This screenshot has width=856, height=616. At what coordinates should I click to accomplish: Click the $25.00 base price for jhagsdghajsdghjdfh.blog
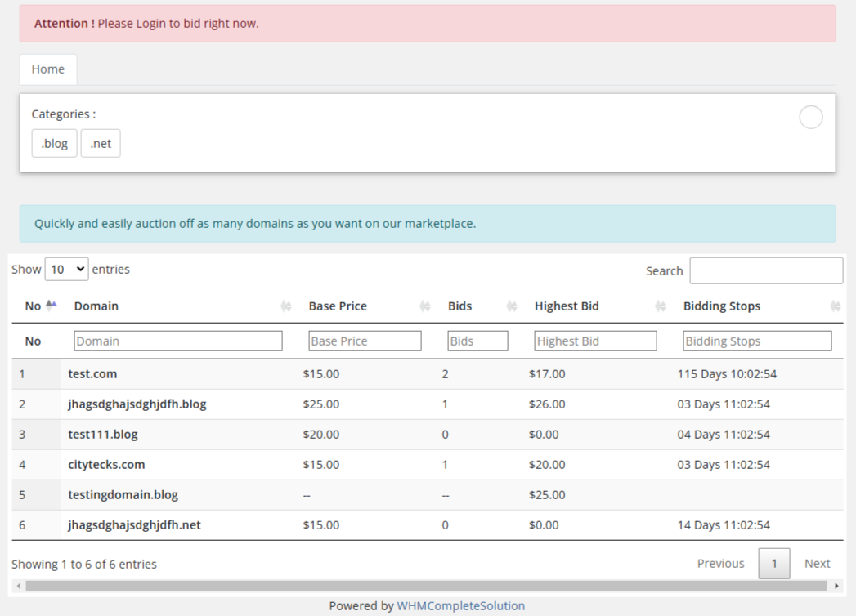coord(321,404)
